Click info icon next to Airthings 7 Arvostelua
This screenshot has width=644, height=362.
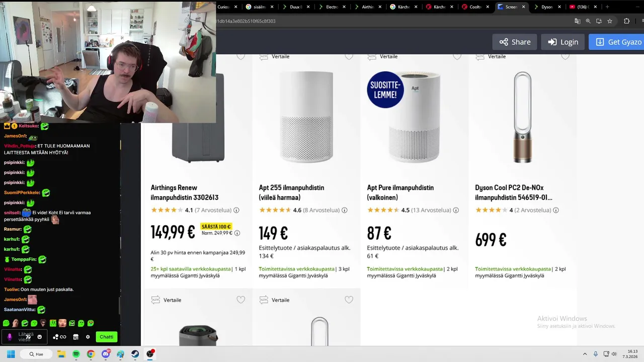click(x=236, y=210)
